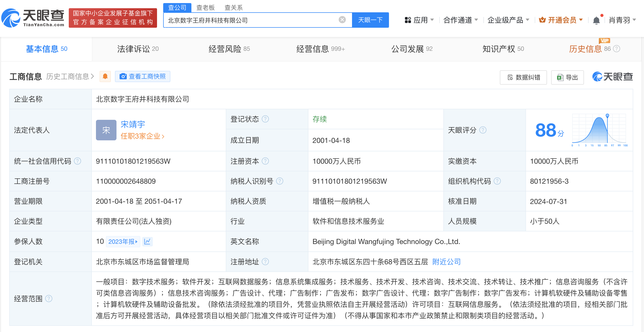
Task: Select credit code 91110101801219563W under 统一社会信用代码
Action: point(133,161)
